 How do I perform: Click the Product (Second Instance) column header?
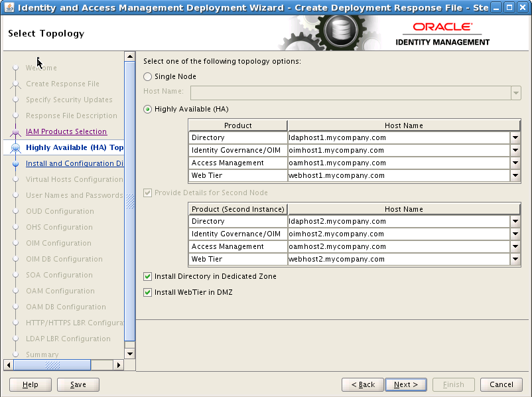click(238, 209)
